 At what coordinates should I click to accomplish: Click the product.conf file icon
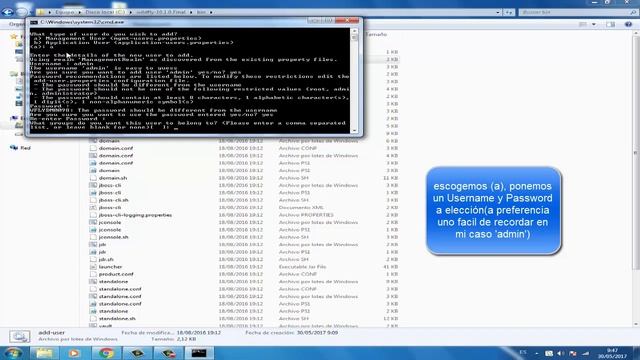93,274
